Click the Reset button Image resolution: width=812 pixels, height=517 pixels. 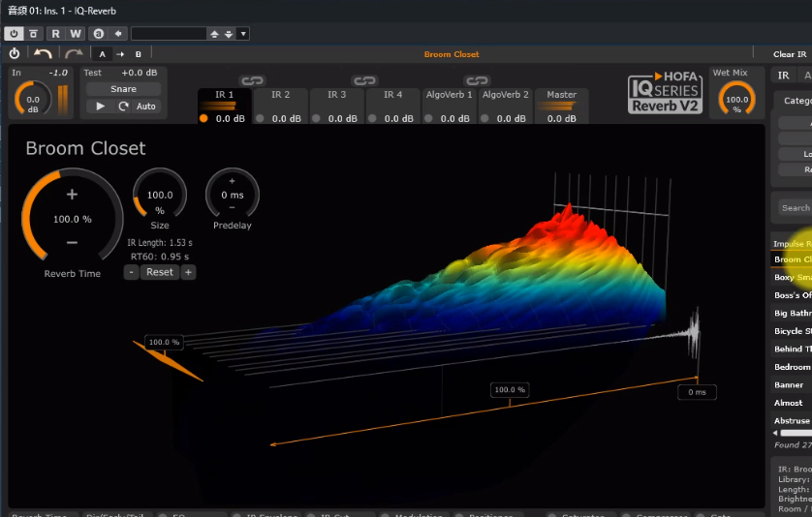tap(160, 272)
